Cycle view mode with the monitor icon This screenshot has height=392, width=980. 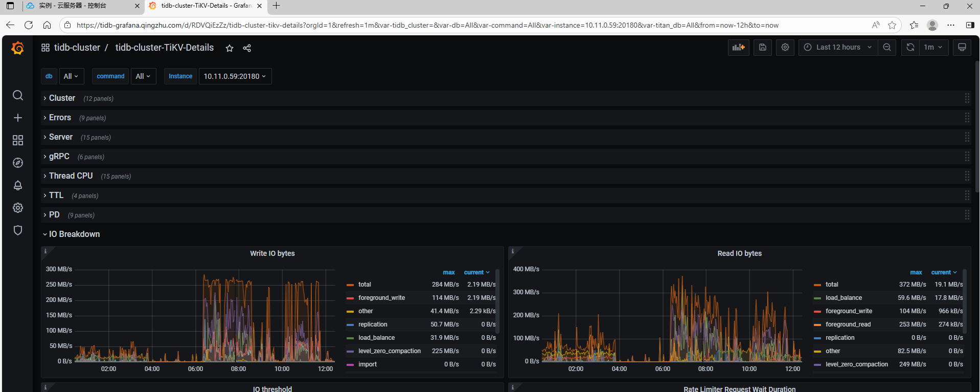click(962, 47)
